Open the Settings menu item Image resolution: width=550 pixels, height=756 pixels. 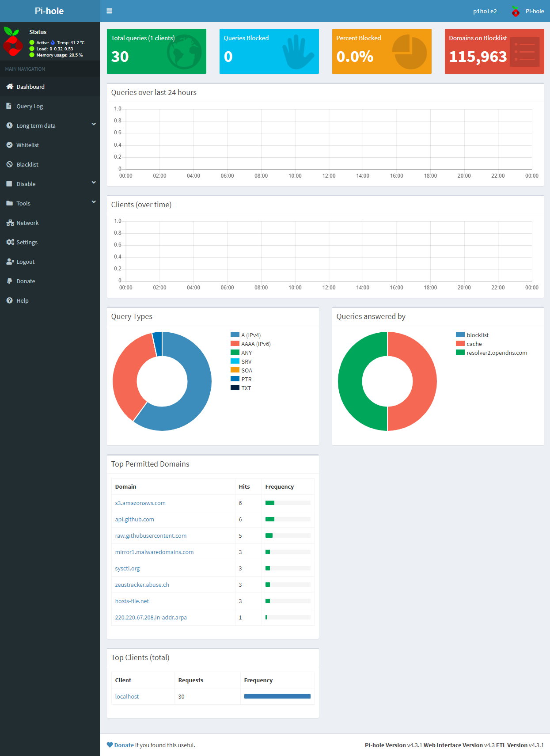50,242
